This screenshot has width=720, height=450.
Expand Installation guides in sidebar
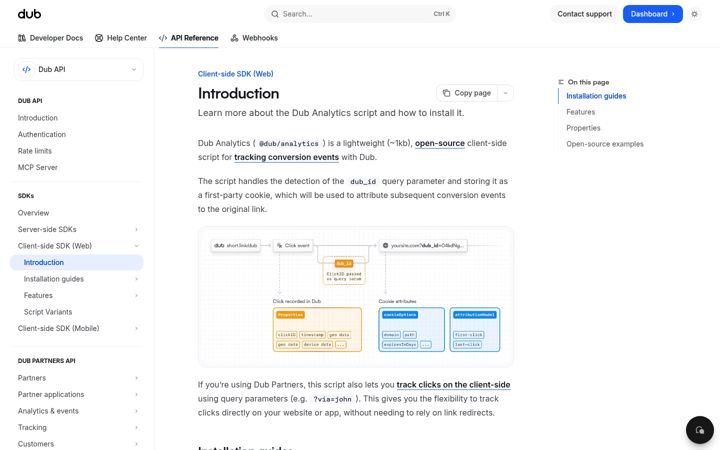coord(136,279)
